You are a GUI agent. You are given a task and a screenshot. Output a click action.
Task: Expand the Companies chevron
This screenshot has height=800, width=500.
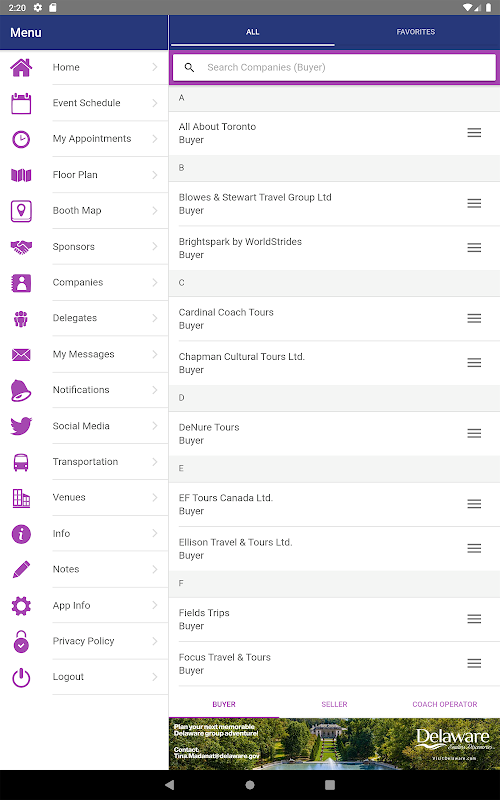point(155,283)
